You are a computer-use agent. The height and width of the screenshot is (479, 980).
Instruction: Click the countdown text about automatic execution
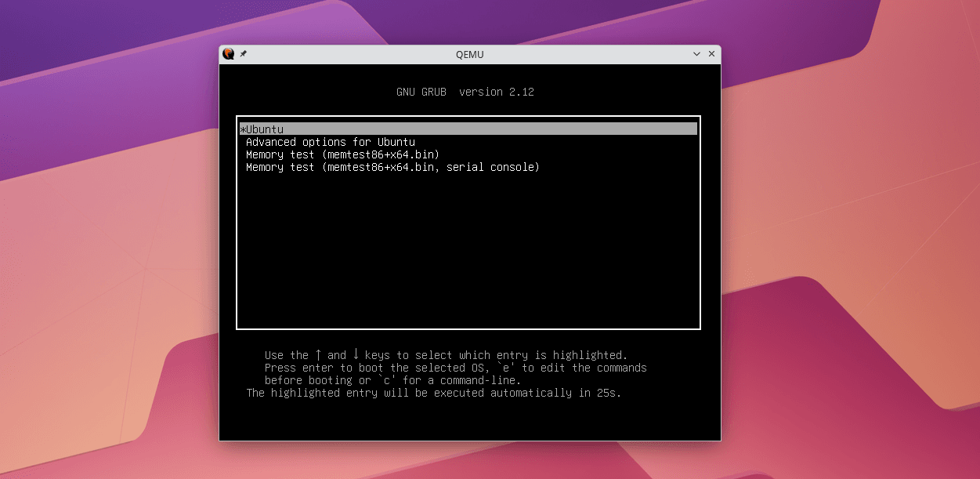pyautogui.click(x=434, y=393)
